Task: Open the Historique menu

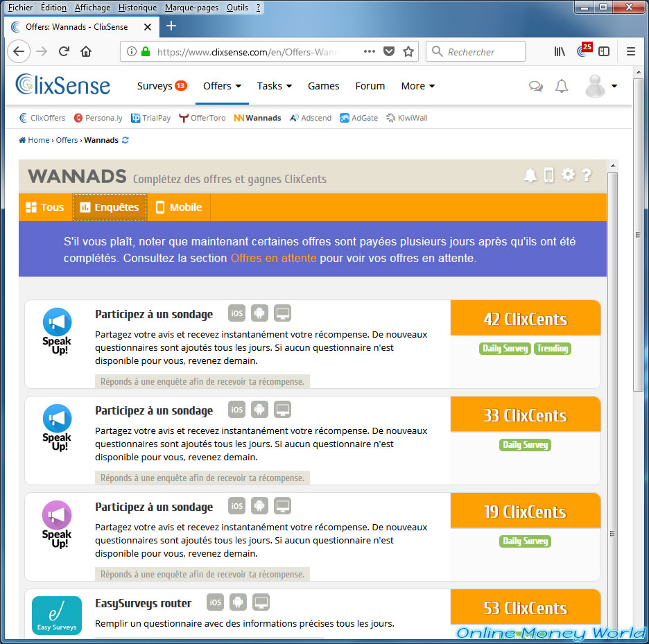Action: click(137, 8)
